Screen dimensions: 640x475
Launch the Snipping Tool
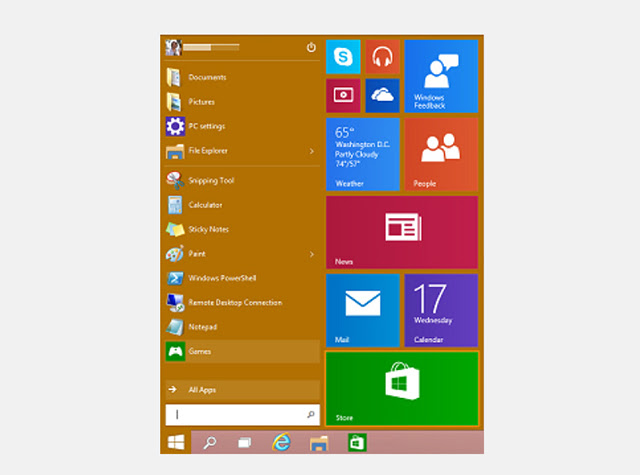point(242,180)
